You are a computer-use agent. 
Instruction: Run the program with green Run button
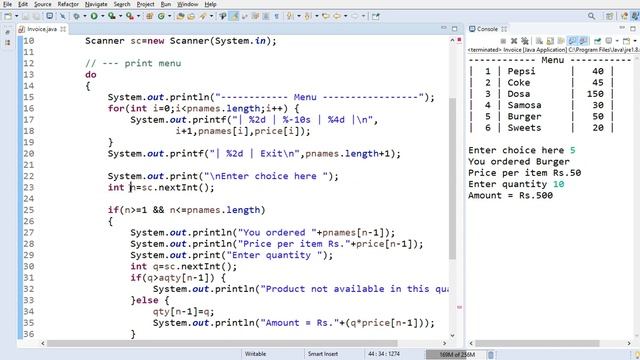tap(94, 16)
